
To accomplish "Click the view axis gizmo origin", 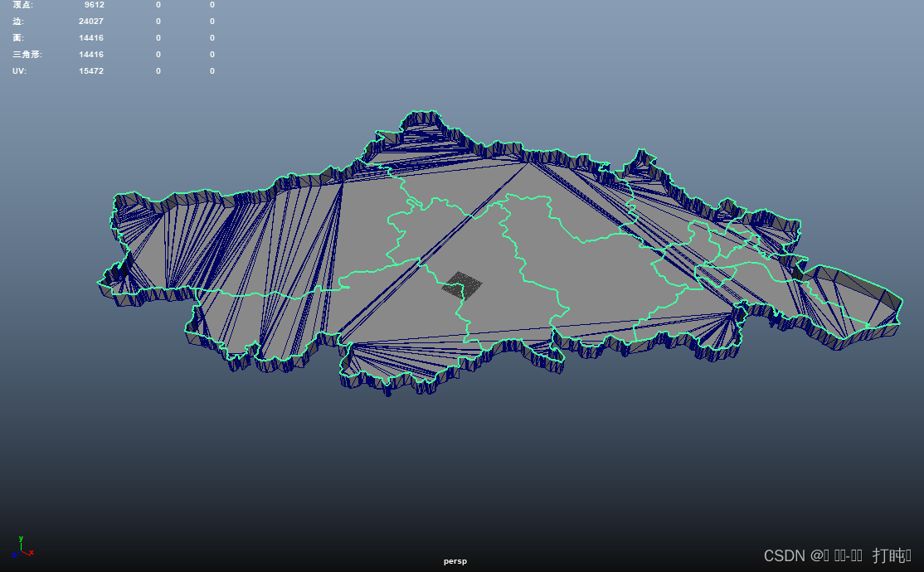I will tap(21, 550).
